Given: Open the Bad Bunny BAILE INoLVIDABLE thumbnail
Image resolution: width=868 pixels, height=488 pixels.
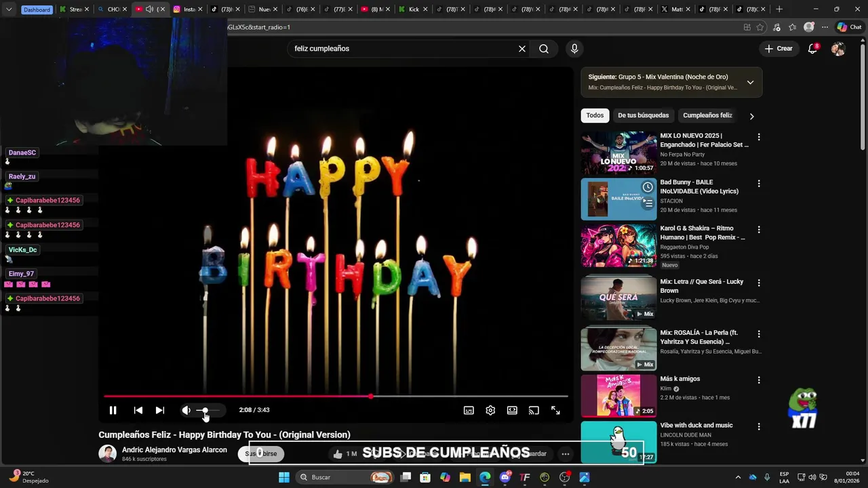Looking at the screenshot, I should (618, 199).
